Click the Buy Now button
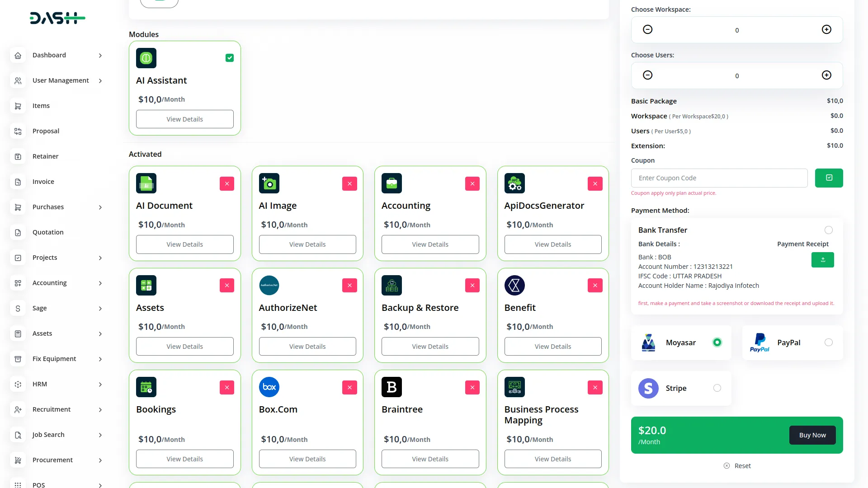868x488 pixels. pyautogui.click(x=812, y=435)
